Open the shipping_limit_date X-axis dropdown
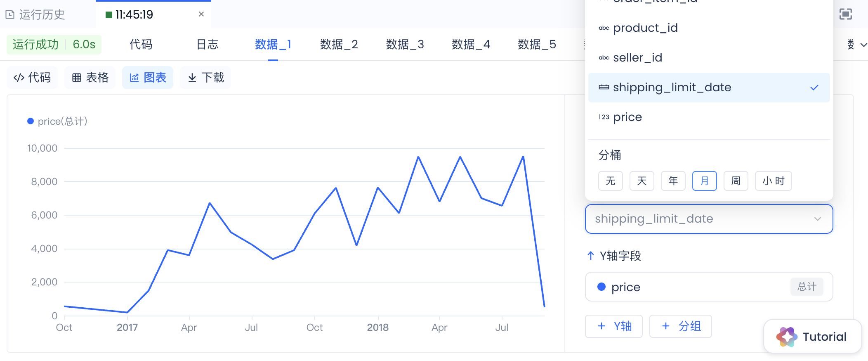The image size is (868, 361). pos(709,219)
